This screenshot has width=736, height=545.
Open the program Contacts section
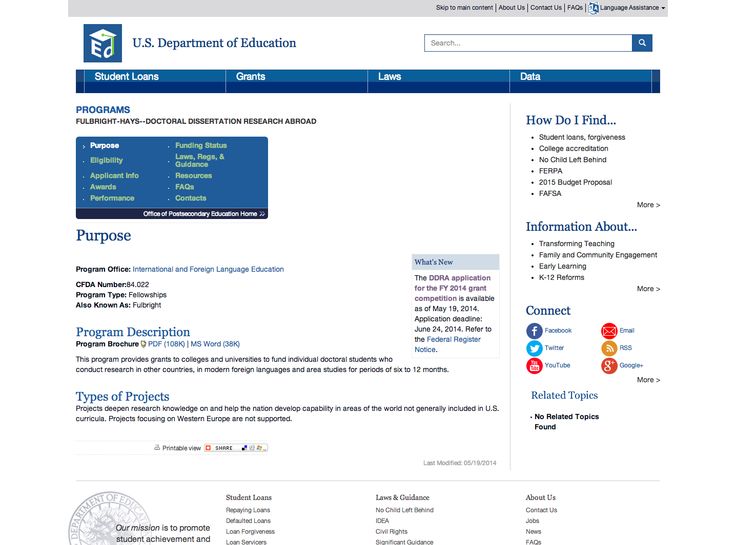tap(191, 198)
